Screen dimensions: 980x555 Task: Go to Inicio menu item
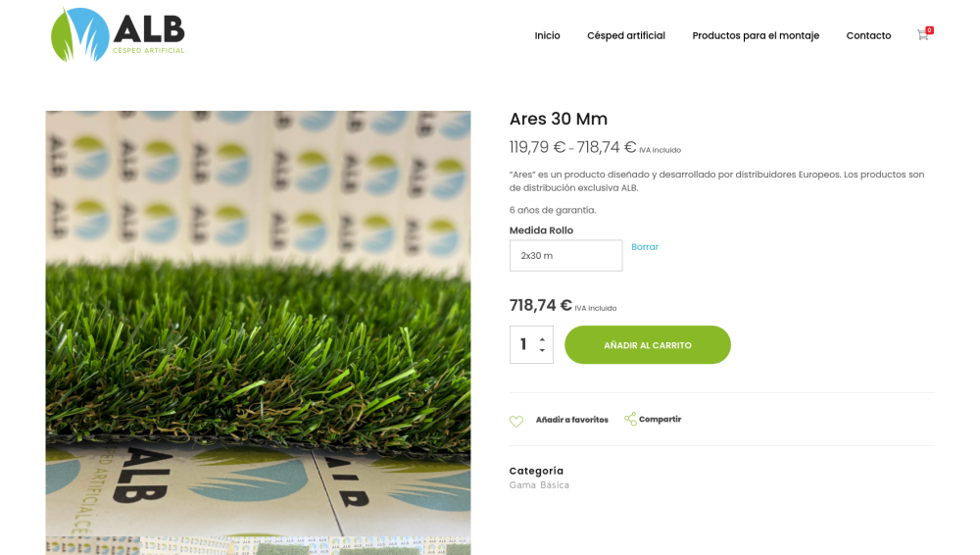pos(547,35)
